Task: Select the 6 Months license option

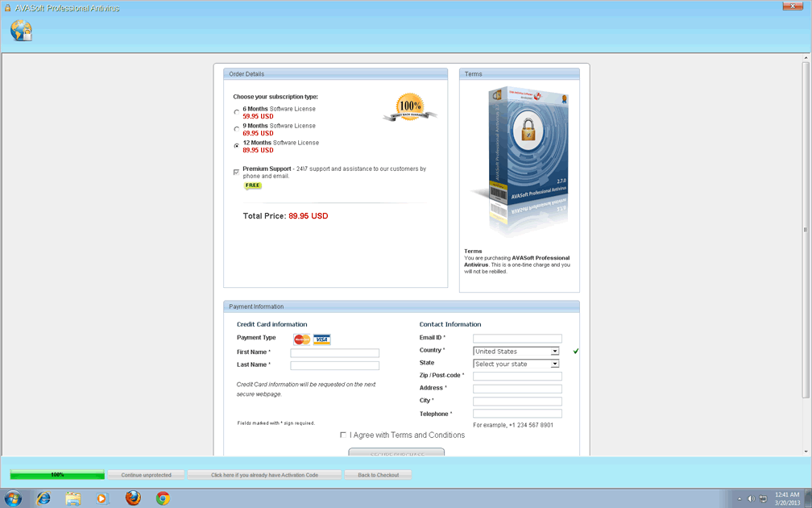Action: (x=237, y=112)
